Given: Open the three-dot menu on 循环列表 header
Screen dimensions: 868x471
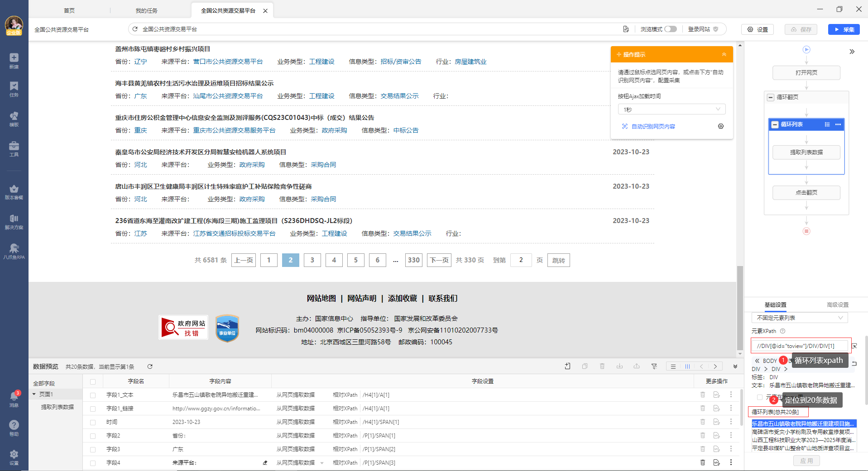Looking at the screenshot, I should 838,124.
